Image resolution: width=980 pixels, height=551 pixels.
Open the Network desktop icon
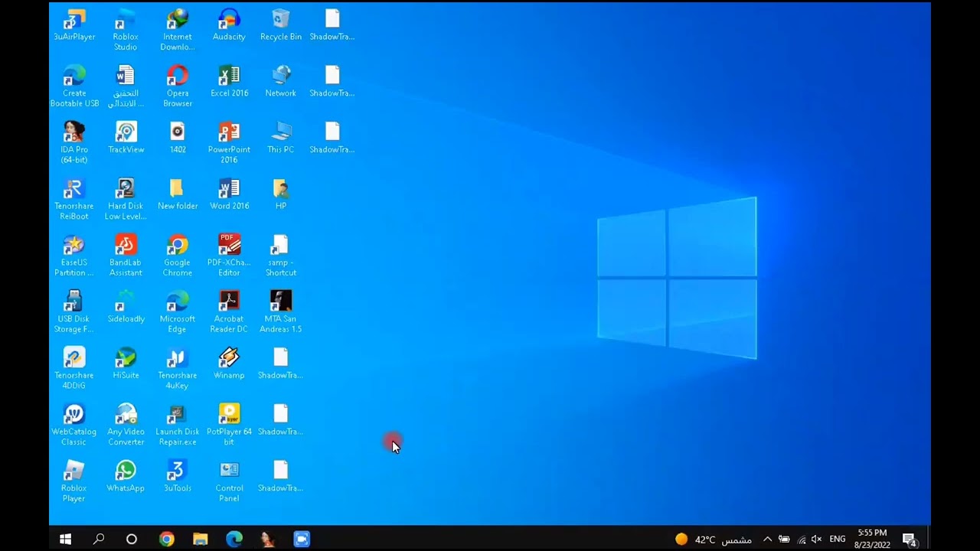(x=281, y=81)
